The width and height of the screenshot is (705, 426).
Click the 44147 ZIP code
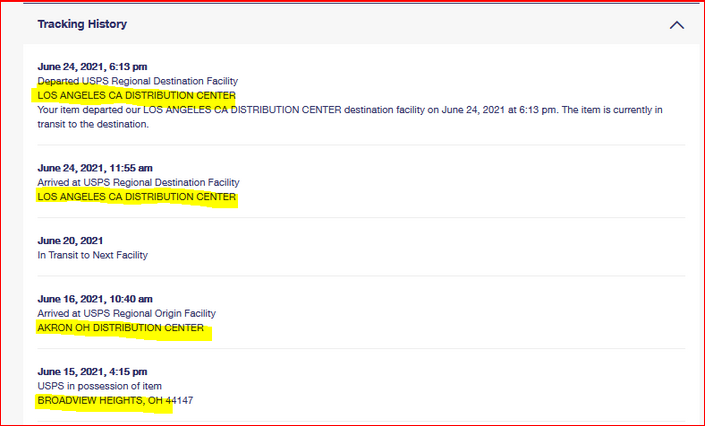183,401
